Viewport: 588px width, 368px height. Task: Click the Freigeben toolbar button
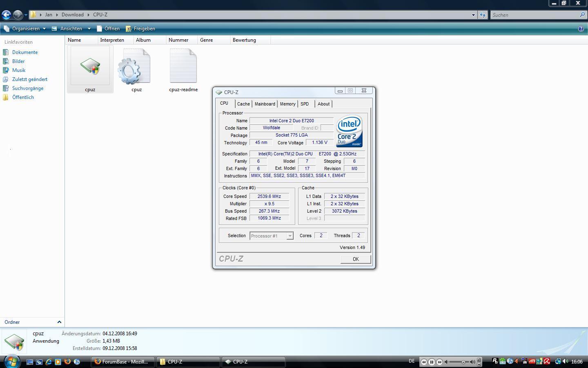pos(140,29)
